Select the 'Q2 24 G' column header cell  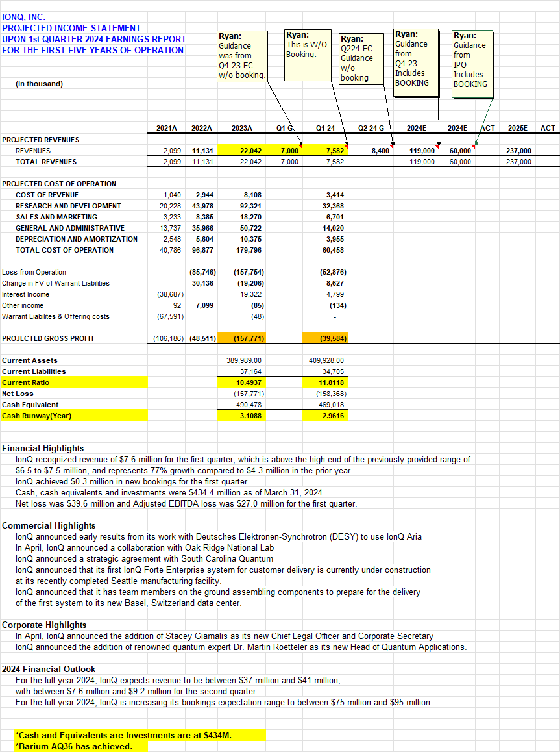click(x=371, y=128)
